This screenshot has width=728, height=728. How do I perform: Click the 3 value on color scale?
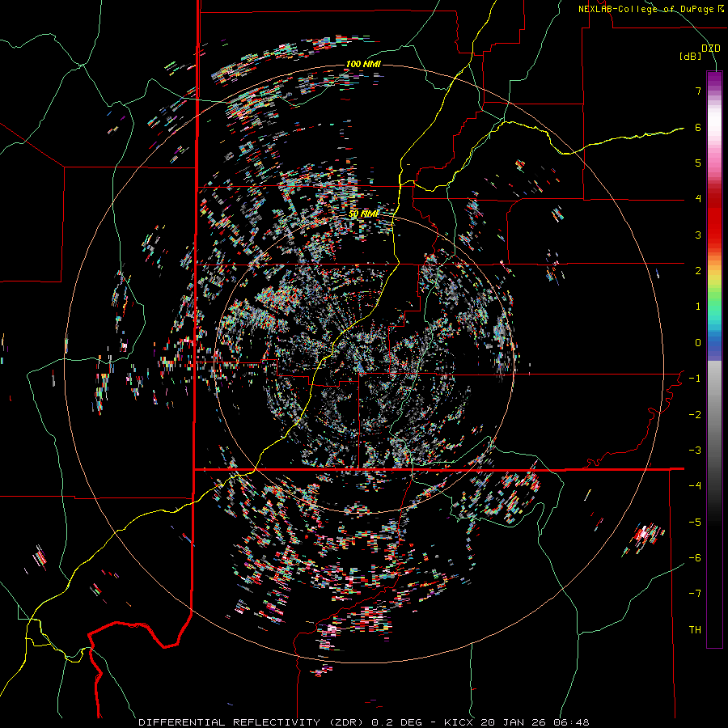(698, 235)
